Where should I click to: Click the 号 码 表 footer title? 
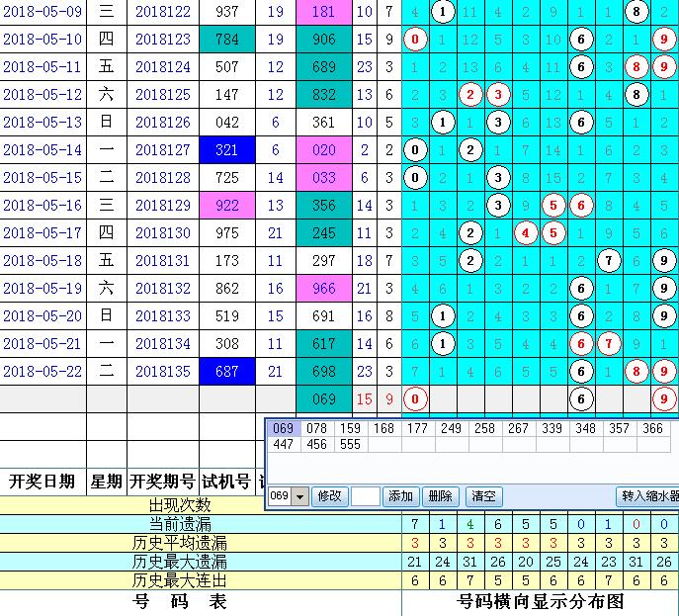(x=180, y=602)
